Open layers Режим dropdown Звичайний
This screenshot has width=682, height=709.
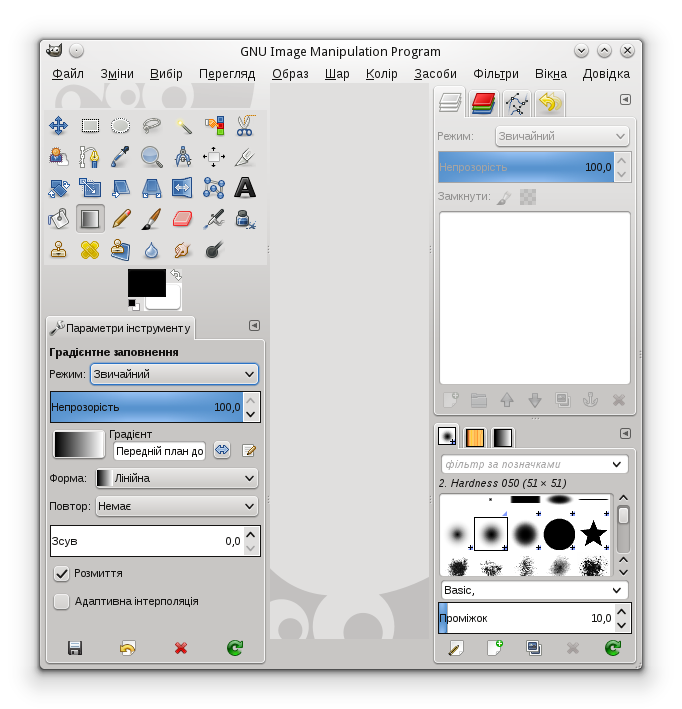point(562,136)
